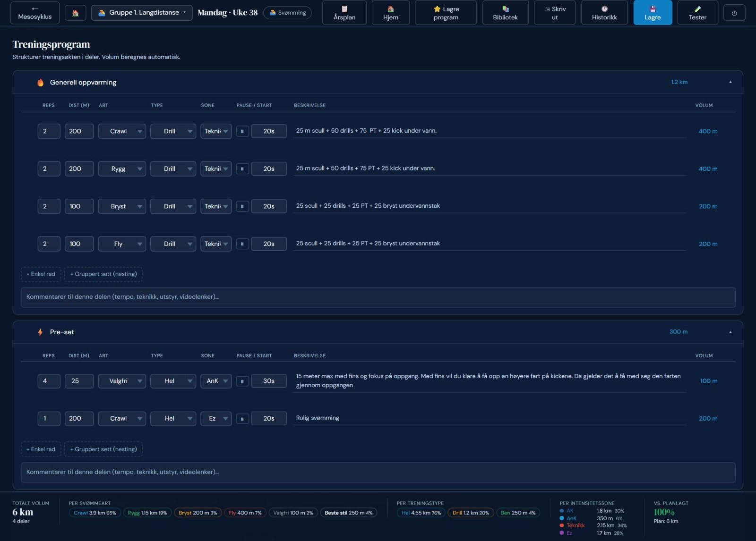The width and height of the screenshot is (756, 541).
Task: Click Skriv ut to print
Action: [x=555, y=13]
